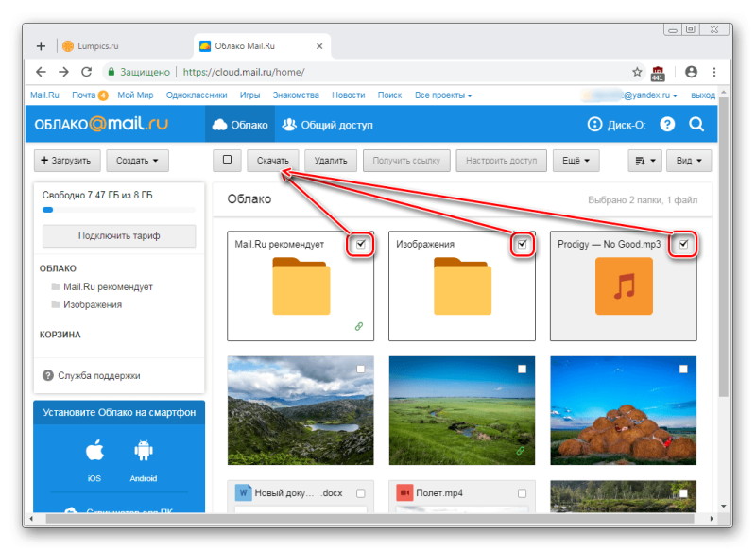
Task: Expand the Все проекты dropdown
Action: pyautogui.click(x=443, y=95)
